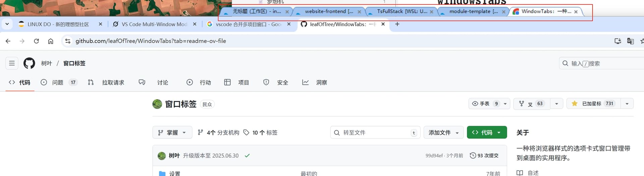Toggle the 已加星标 star button
Screen dimensions: 644x176
coord(594,104)
